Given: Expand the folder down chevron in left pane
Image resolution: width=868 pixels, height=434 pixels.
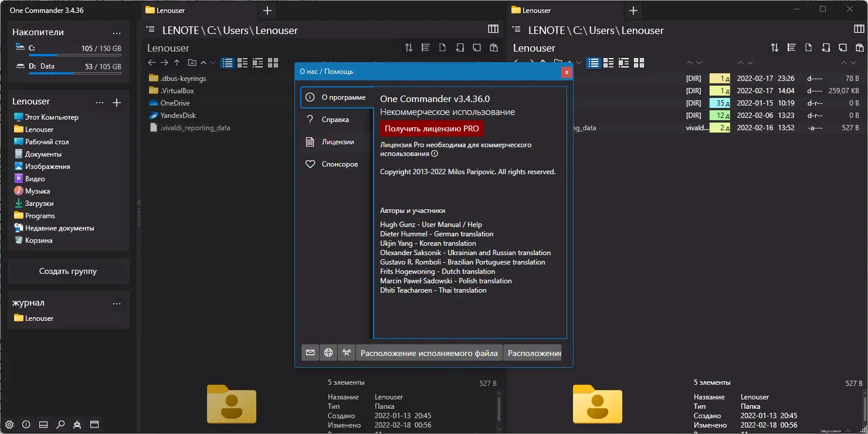Looking at the screenshot, I should coord(213,62).
